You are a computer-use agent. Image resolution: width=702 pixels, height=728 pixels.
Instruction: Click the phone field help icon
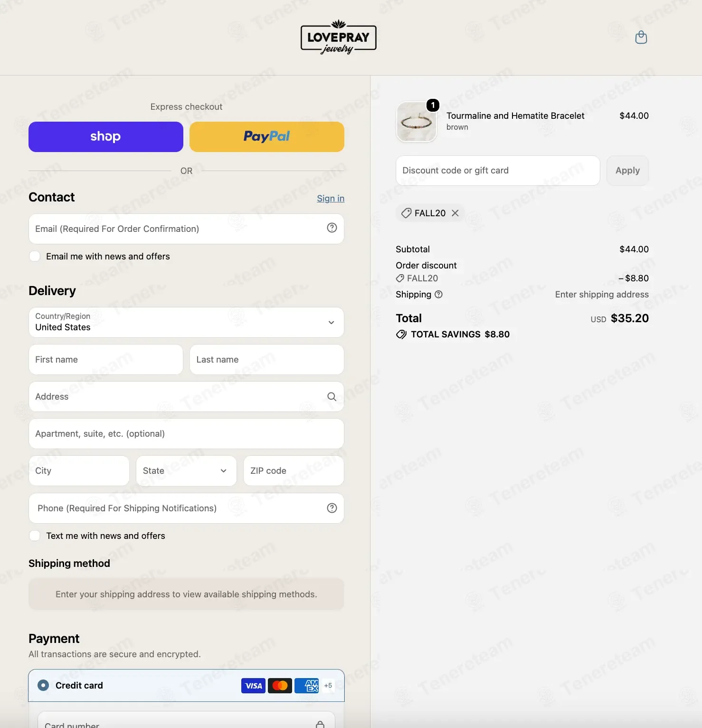[x=332, y=508]
